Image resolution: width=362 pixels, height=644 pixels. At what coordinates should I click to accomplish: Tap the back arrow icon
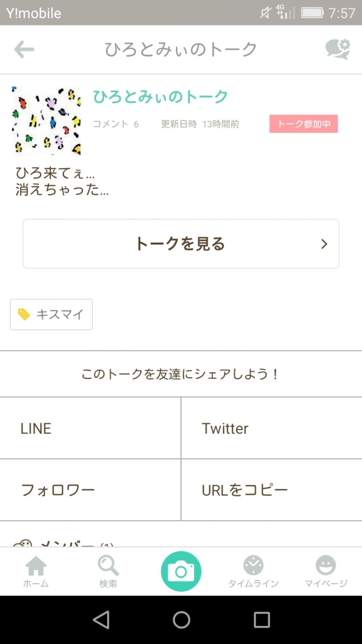[x=24, y=50]
